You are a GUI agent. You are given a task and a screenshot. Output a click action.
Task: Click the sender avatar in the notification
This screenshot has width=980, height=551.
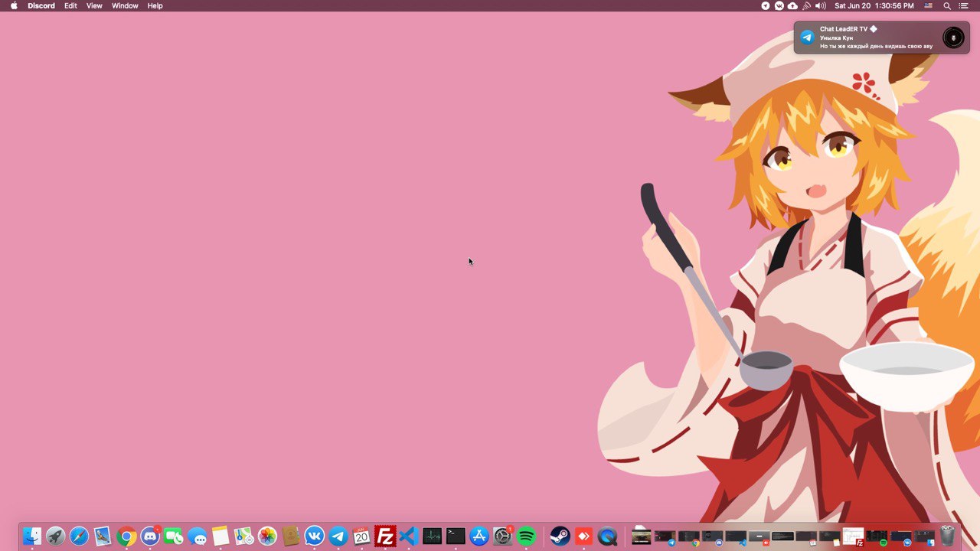(953, 37)
